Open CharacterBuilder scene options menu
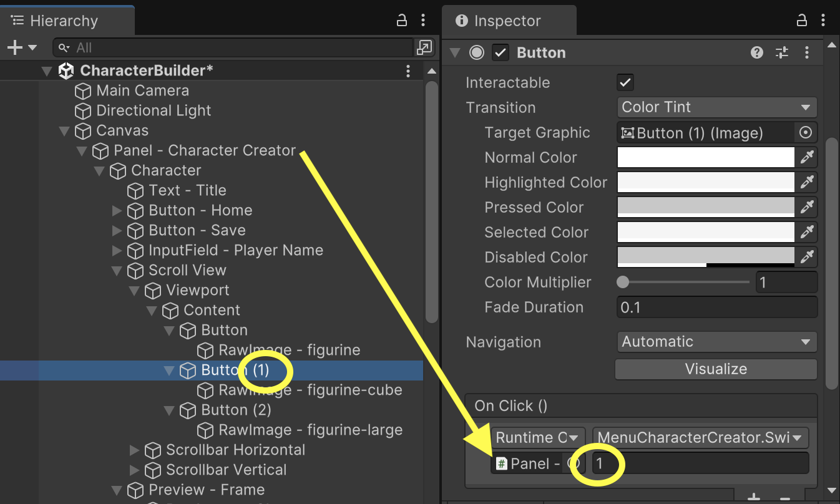 click(408, 70)
